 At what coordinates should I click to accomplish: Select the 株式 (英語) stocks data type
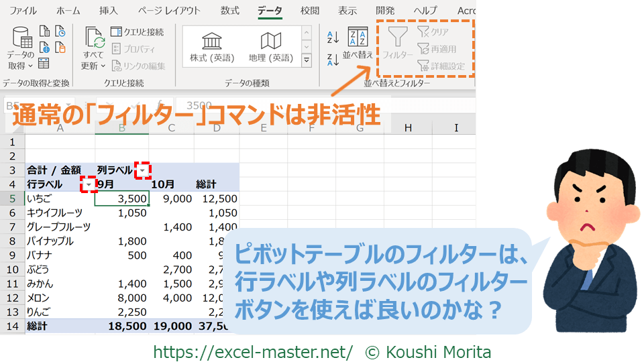coord(212,47)
